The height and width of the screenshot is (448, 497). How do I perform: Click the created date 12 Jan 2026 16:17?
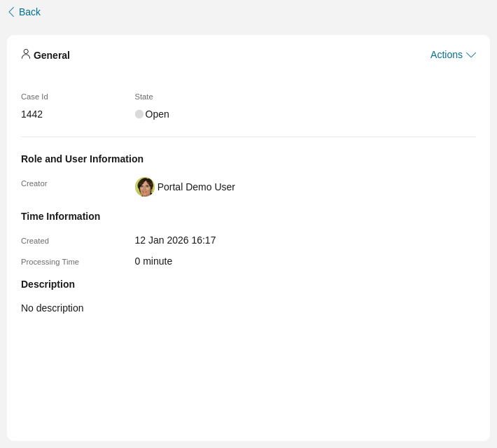[x=175, y=240]
